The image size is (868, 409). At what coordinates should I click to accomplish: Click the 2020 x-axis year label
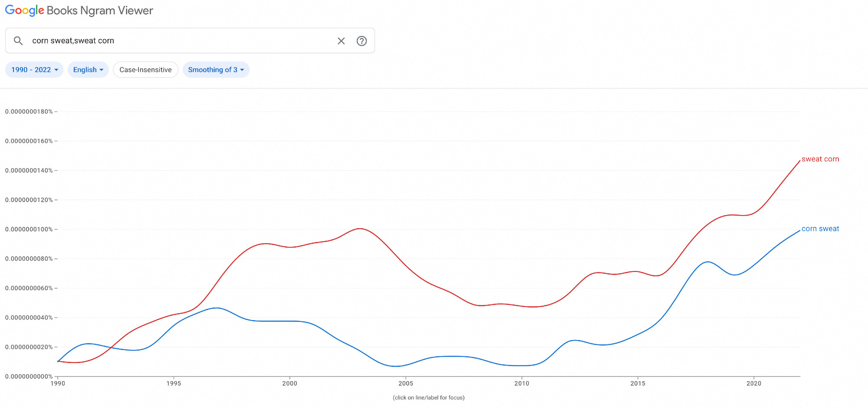click(x=754, y=383)
